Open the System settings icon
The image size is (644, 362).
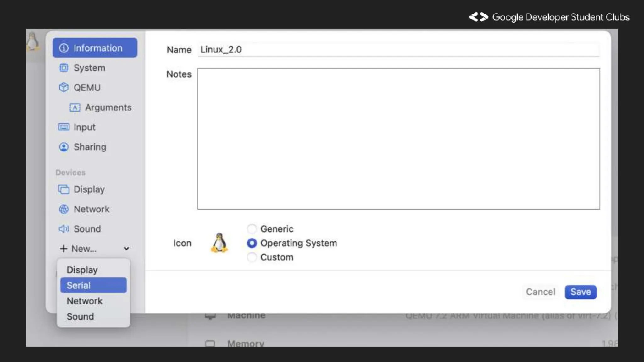(64, 68)
